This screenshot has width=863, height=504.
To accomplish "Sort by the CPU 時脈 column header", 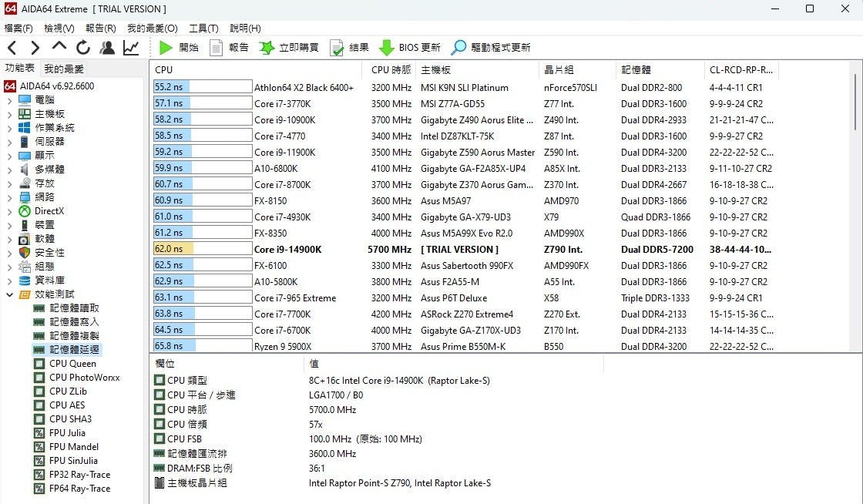I will [391, 70].
